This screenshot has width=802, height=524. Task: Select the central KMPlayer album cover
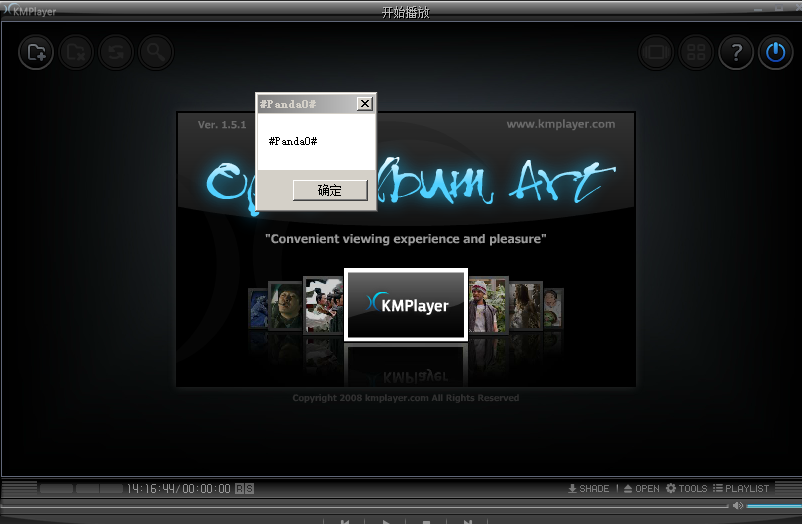point(406,304)
